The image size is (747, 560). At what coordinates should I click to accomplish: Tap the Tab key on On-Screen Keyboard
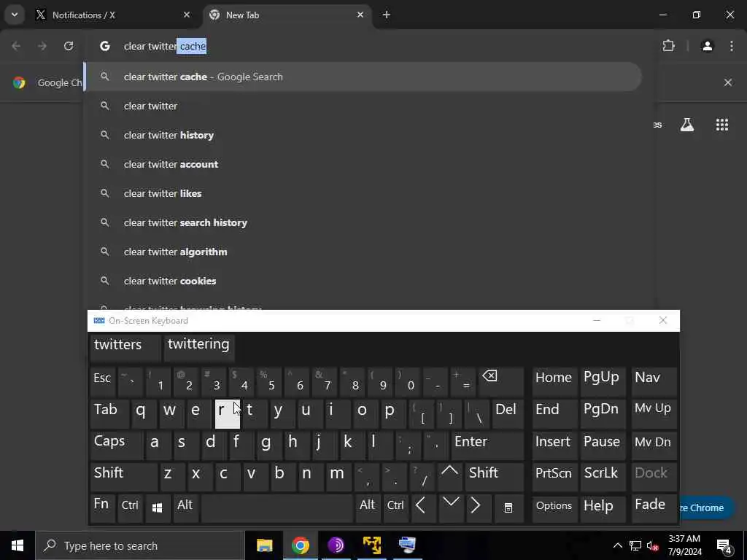point(109,414)
